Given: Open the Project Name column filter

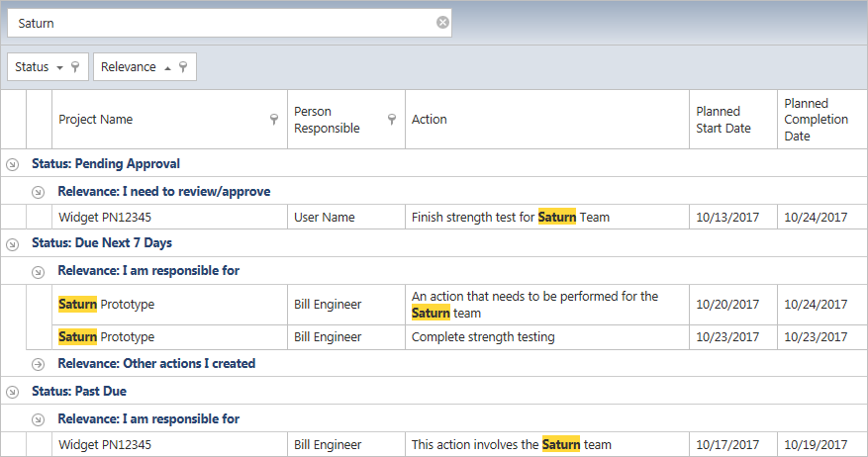Looking at the screenshot, I should (x=274, y=120).
